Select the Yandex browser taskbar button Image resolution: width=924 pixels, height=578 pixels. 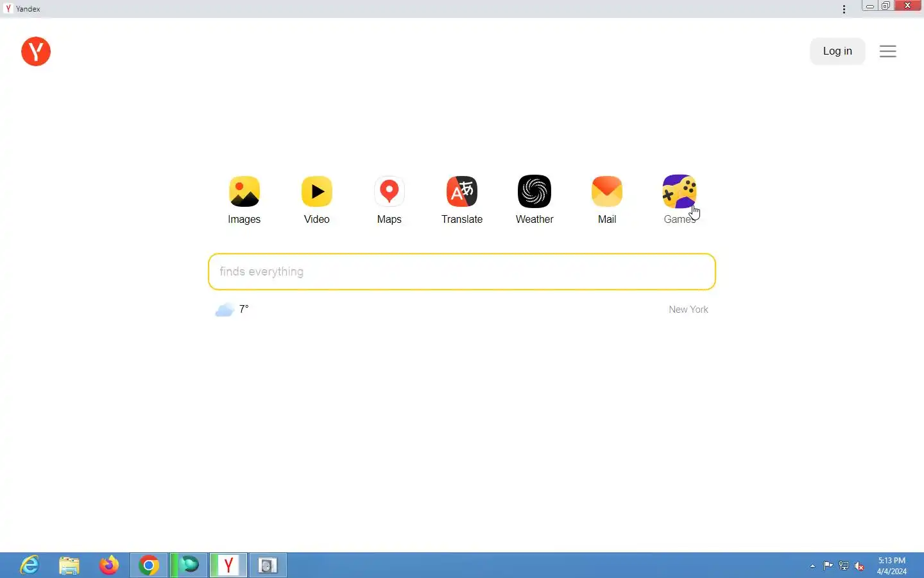(x=228, y=565)
